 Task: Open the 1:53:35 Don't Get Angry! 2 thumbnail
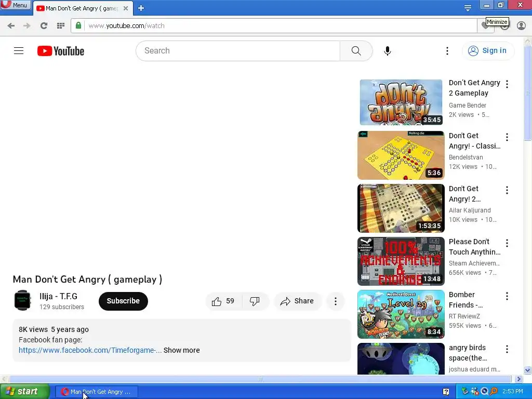pyautogui.click(x=401, y=208)
